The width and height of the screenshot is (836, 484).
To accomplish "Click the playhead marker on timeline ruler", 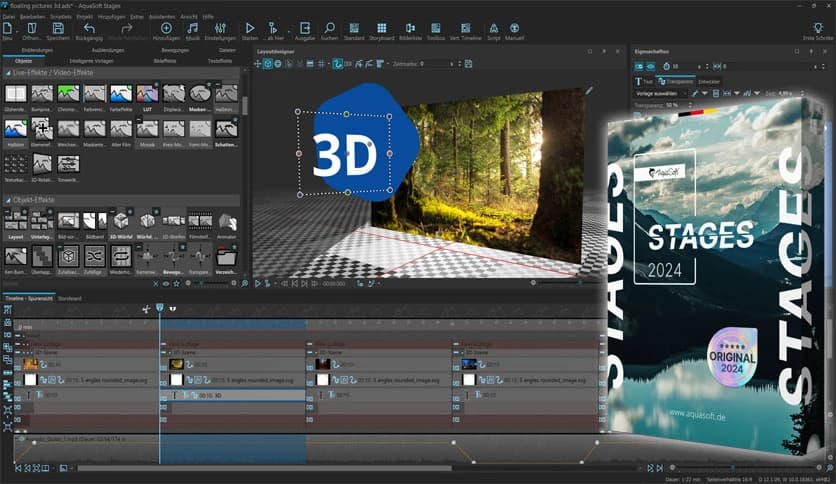I will pyautogui.click(x=159, y=308).
